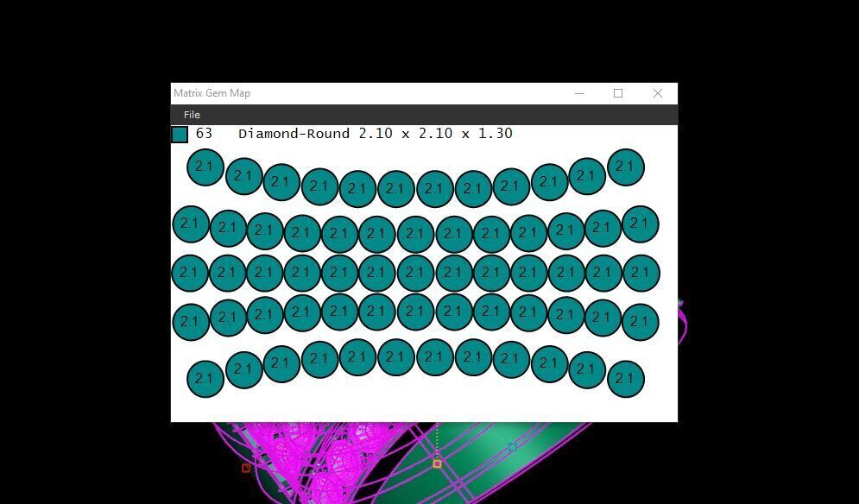Select the gem count value 63
The height and width of the screenshot is (504, 859).
[x=204, y=134]
